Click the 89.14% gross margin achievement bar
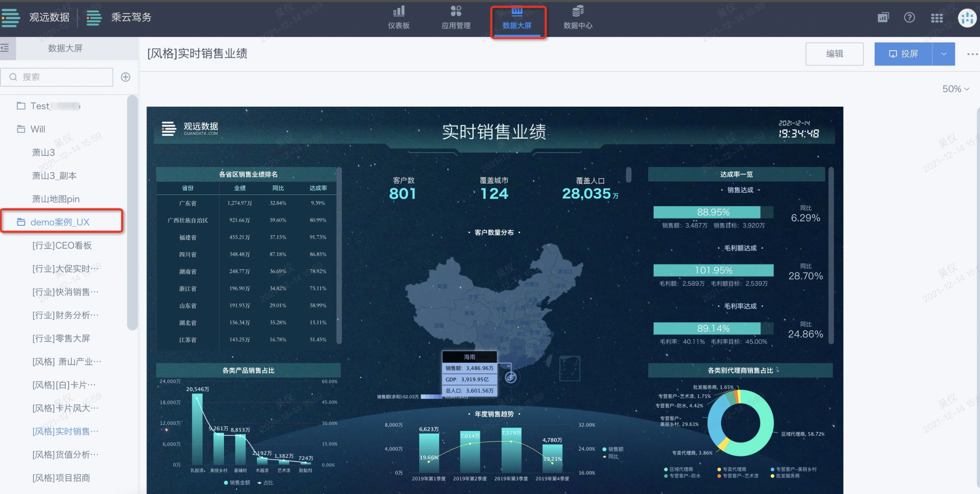Screen dimensions: 980x494 pos(713,328)
